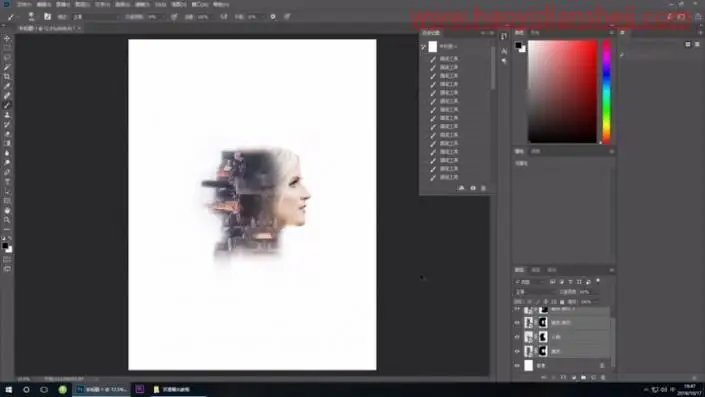
Task: Toggle pressure for opacity in options bar
Action: 174,17
